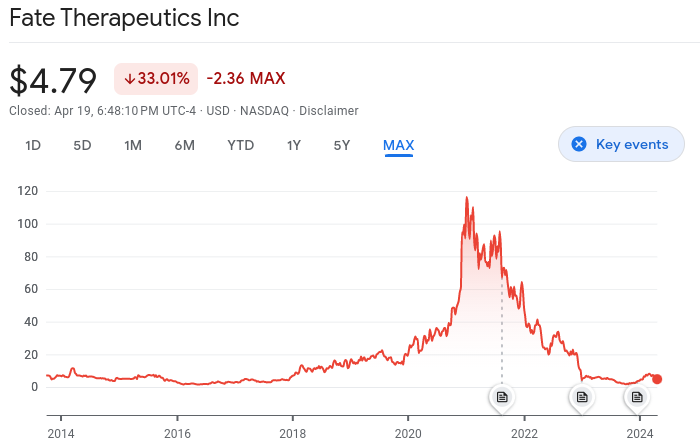Click the -33.01% change badge
This screenshot has width=700, height=446.
click(x=156, y=78)
